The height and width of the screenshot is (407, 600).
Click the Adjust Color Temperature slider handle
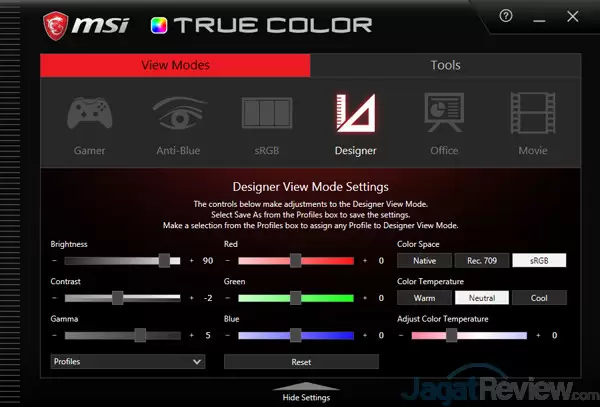tap(452, 335)
